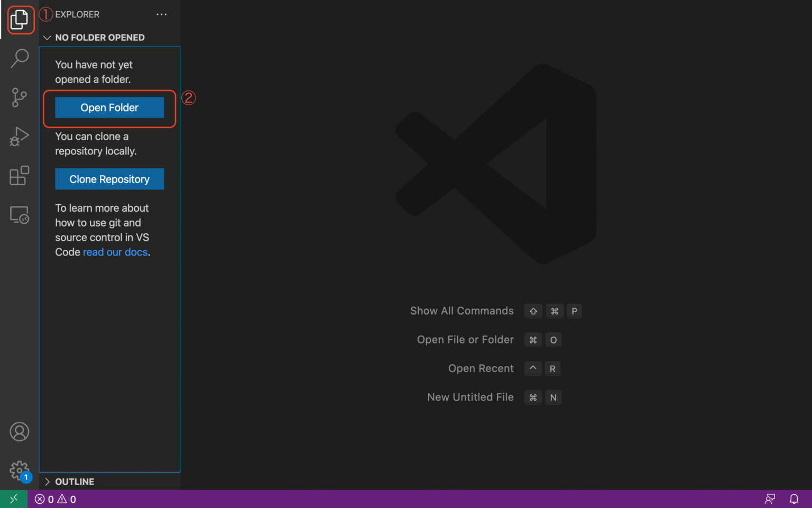This screenshot has height=508, width=812.
Task: Click the Clone Repository button
Action: tap(109, 179)
